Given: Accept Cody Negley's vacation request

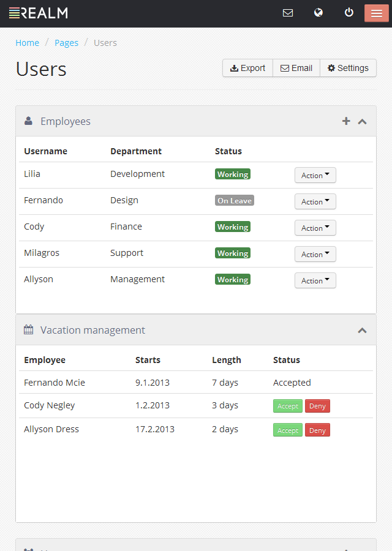Looking at the screenshot, I should coord(288,406).
